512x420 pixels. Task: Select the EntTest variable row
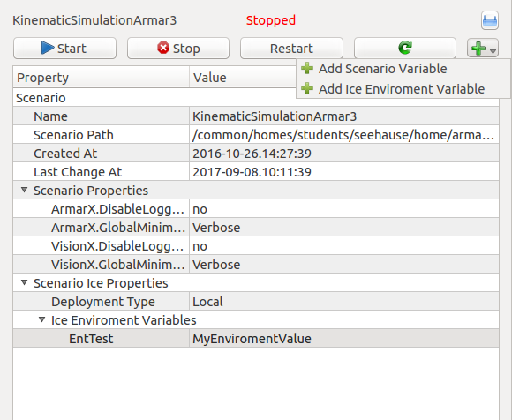click(256, 339)
